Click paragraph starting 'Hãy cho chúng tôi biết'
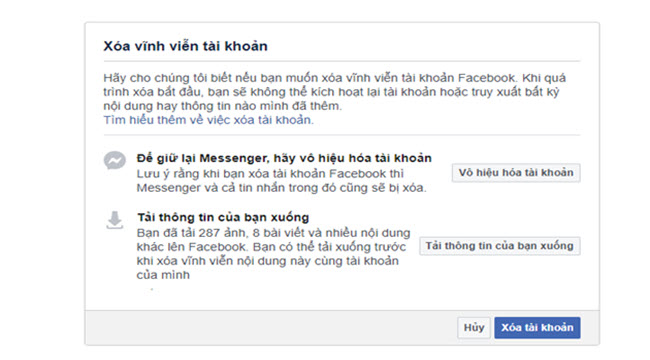The image size is (650, 360). click(x=334, y=92)
